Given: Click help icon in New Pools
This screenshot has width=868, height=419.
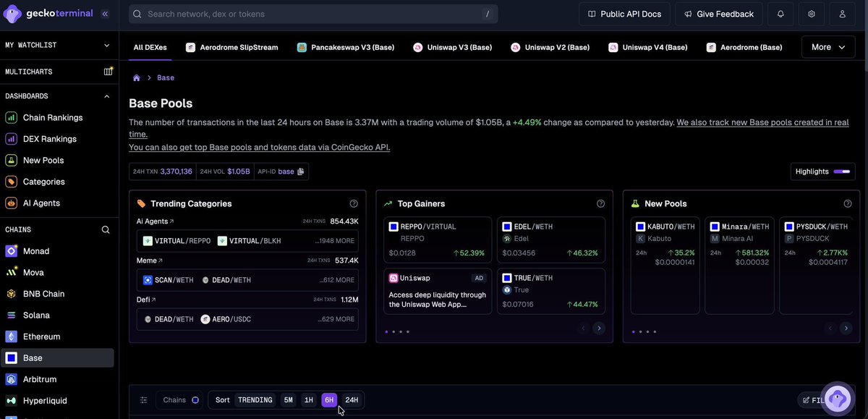Looking at the screenshot, I should (848, 204).
